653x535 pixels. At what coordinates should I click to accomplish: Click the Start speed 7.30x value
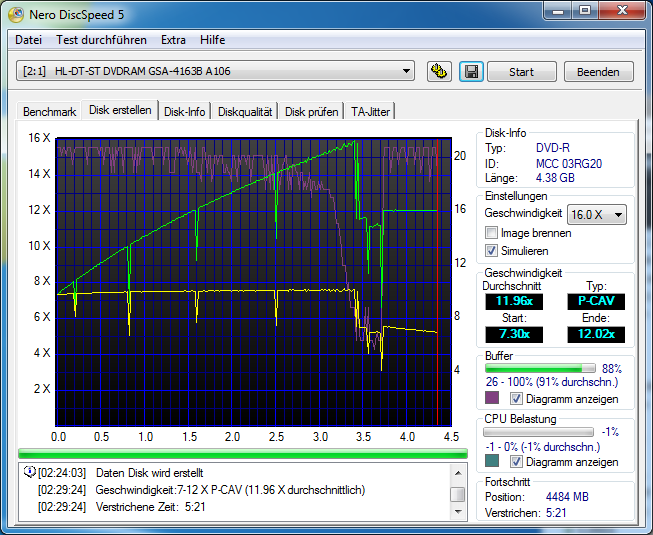pyautogui.click(x=514, y=334)
